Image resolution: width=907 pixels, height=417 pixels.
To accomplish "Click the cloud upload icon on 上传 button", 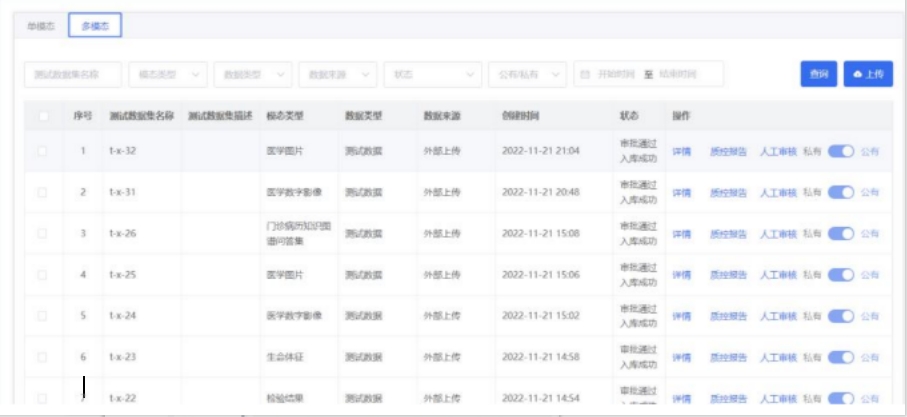I will point(857,74).
